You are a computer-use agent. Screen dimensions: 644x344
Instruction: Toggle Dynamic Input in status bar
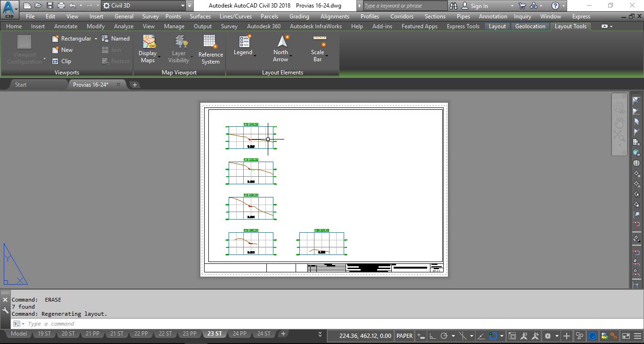point(421,336)
